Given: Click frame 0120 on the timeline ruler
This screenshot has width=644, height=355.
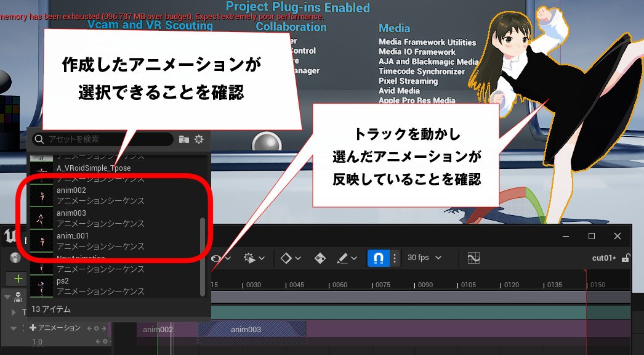Looking at the screenshot, I should [512, 285].
